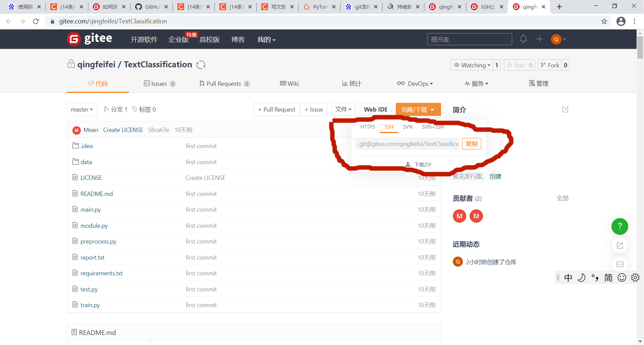This screenshot has width=644, height=345.
Task: Click the 复制 copy button
Action: pos(472,143)
